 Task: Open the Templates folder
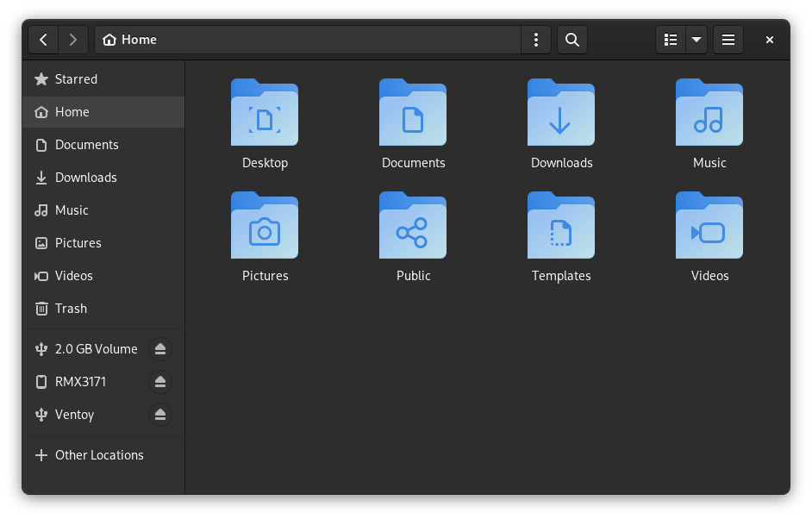pyautogui.click(x=561, y=227)
